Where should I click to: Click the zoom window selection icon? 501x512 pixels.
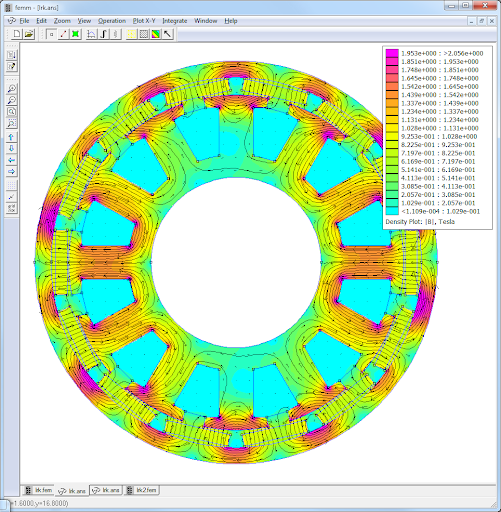(11, 124)
